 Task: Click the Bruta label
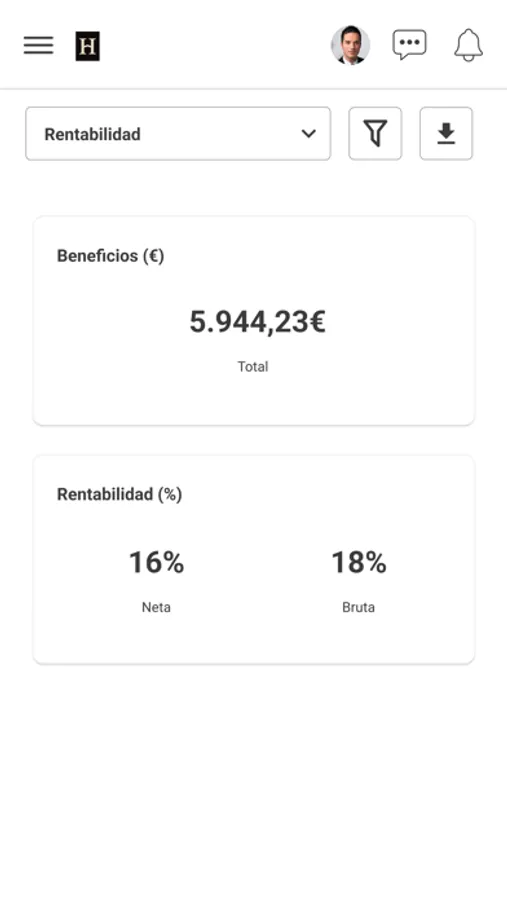point(359,607)
